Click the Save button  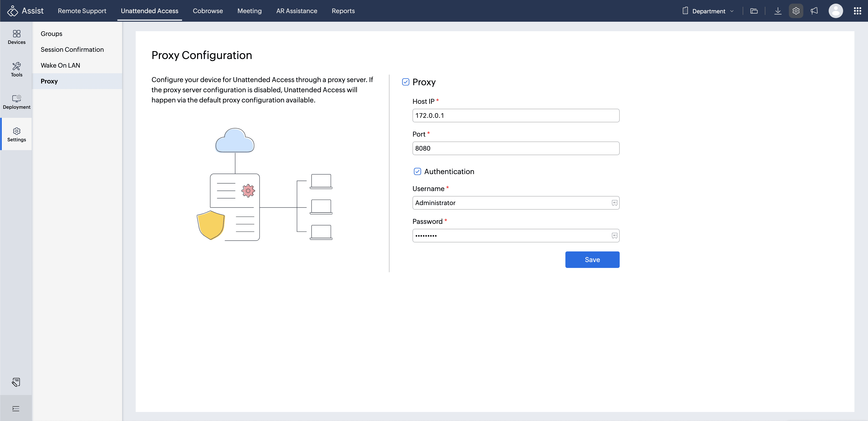coord(592,260)
